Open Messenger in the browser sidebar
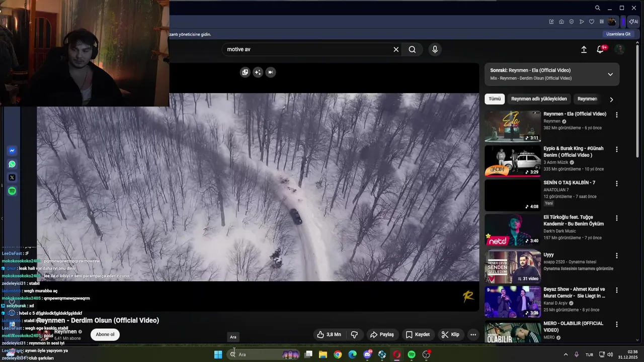 pyautogui.click(x=12, y=150)
